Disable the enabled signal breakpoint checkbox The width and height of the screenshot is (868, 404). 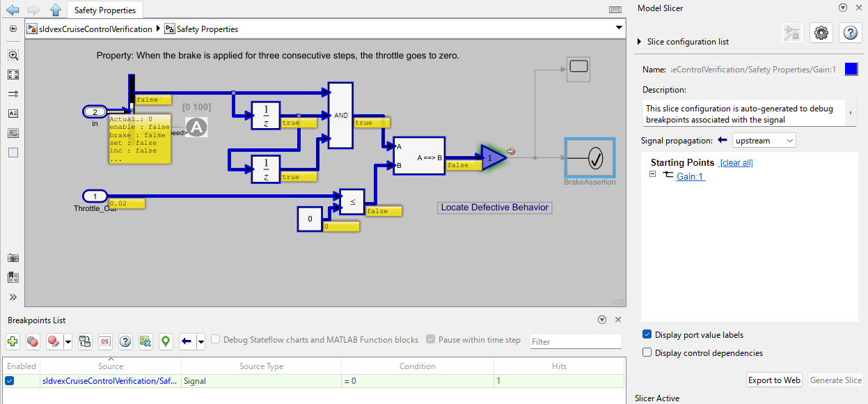[x=9, y=381]
